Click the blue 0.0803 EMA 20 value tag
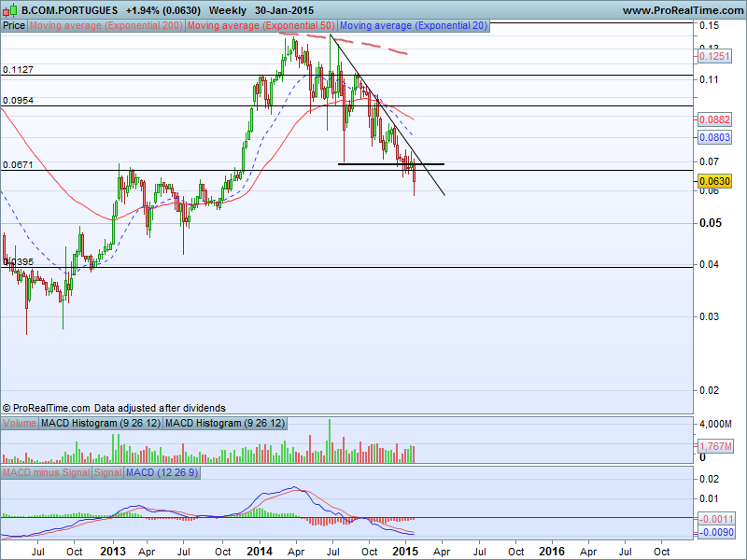 tap(714, 137)
